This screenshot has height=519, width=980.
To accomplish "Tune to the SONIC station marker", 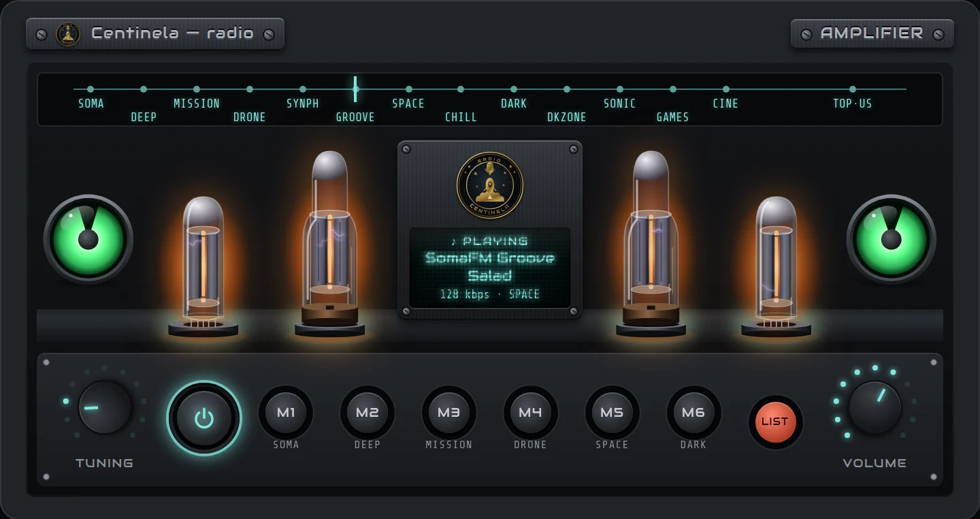I will coord(620,89).
